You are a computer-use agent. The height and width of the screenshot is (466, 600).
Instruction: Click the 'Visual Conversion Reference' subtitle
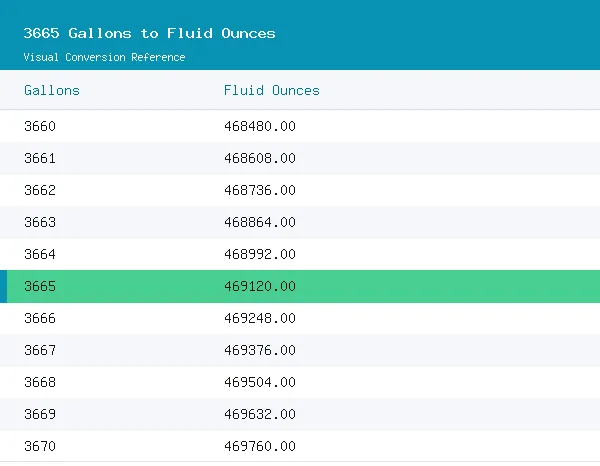[104, 57]
